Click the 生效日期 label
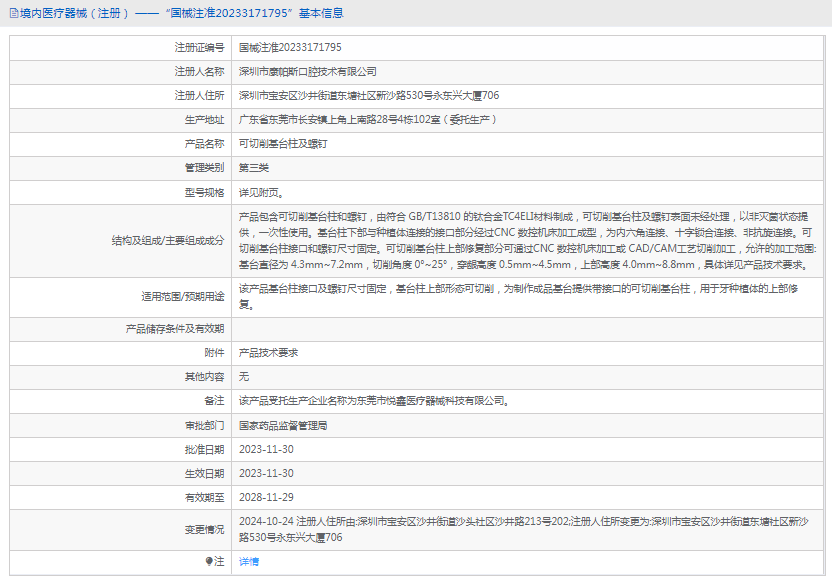Screen dimensions: 832x580 coord(205,473)
